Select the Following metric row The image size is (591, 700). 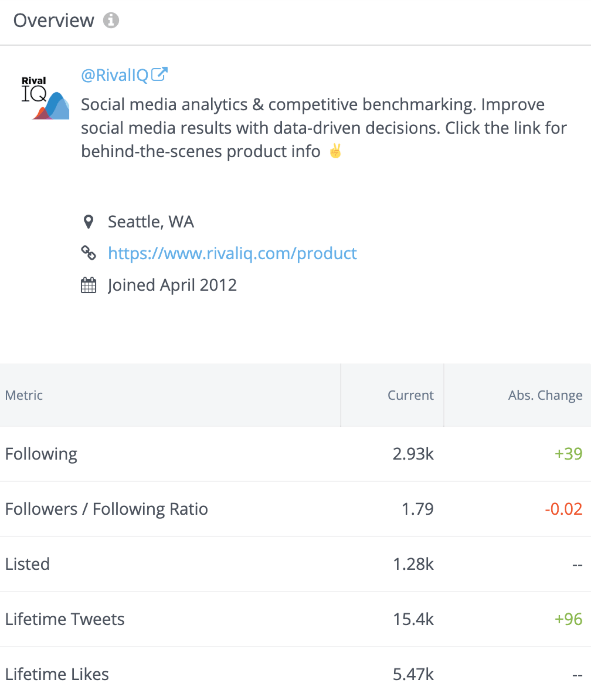41,454
